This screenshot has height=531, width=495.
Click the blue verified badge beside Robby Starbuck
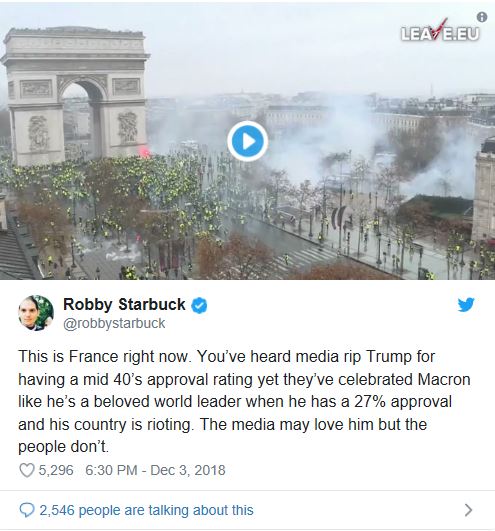(x=199, y=305)
